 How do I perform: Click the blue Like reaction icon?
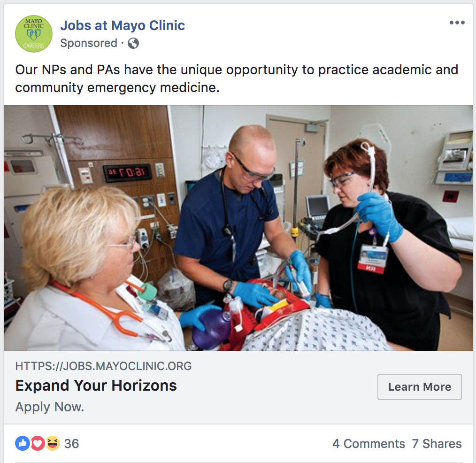tap(23, 443)
